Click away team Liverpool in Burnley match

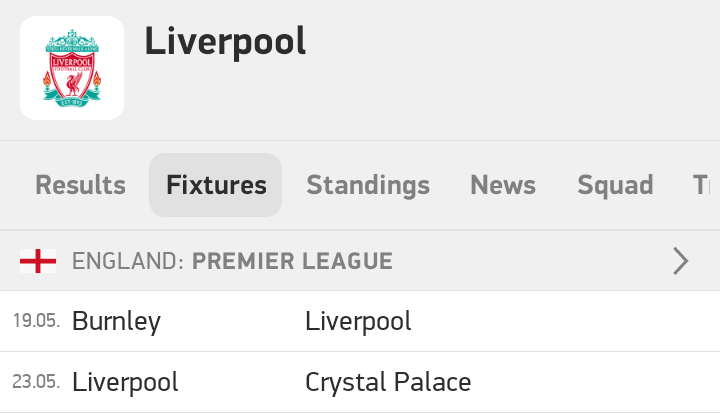358,321
